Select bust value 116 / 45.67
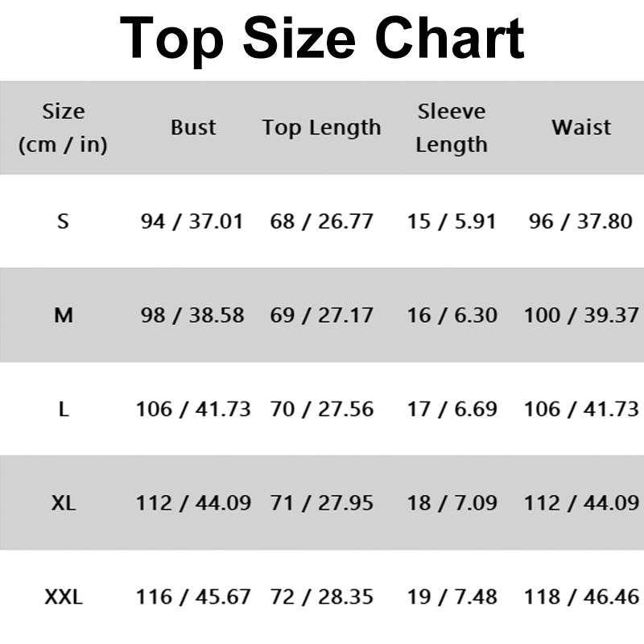 tap(193, 597)
